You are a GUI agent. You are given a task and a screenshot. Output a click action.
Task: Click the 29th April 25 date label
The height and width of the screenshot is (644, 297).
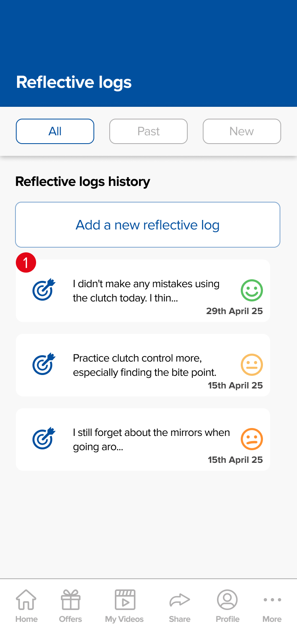[x=234, y=311]
